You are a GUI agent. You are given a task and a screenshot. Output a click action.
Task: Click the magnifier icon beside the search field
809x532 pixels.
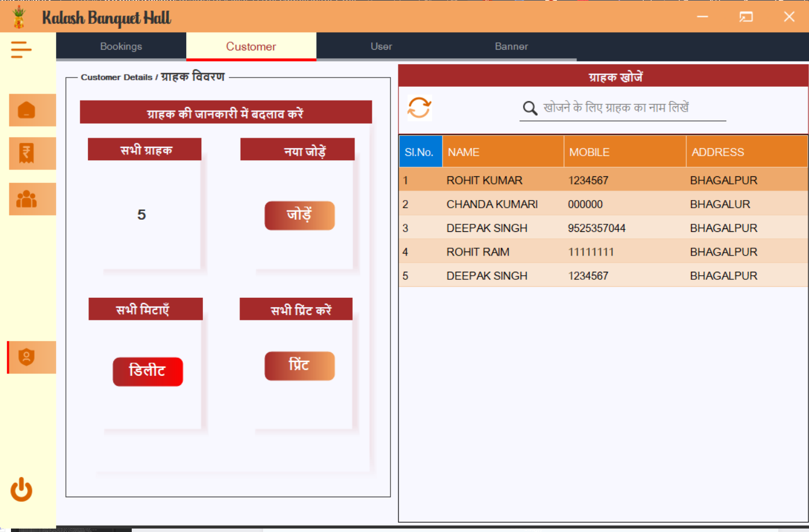pyautogui.click(x=530, y=108)
